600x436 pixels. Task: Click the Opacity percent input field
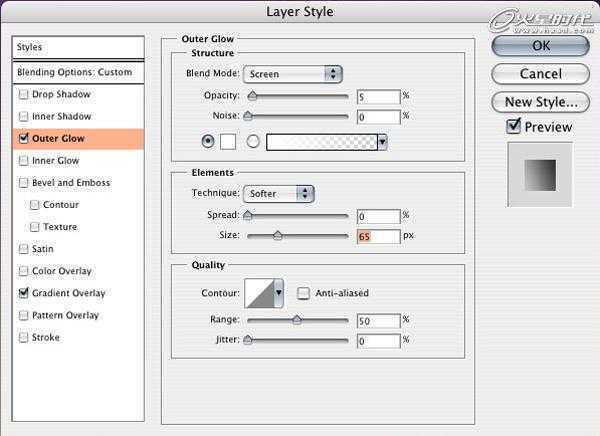378,97
